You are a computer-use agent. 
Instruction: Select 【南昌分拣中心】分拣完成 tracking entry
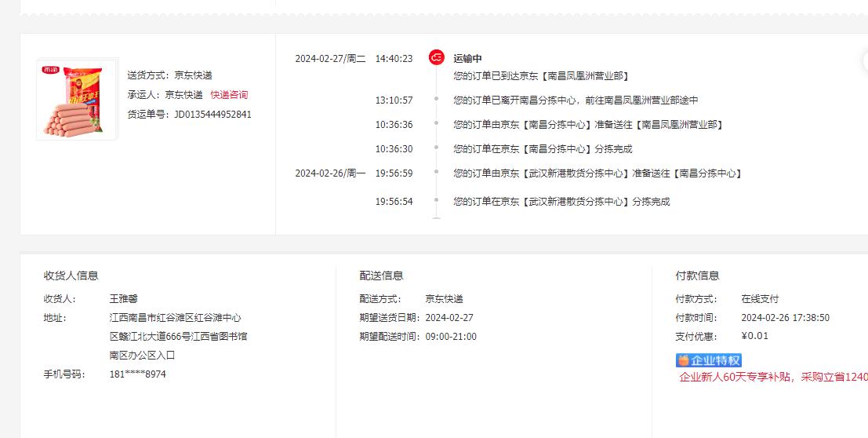click(543, 149)
